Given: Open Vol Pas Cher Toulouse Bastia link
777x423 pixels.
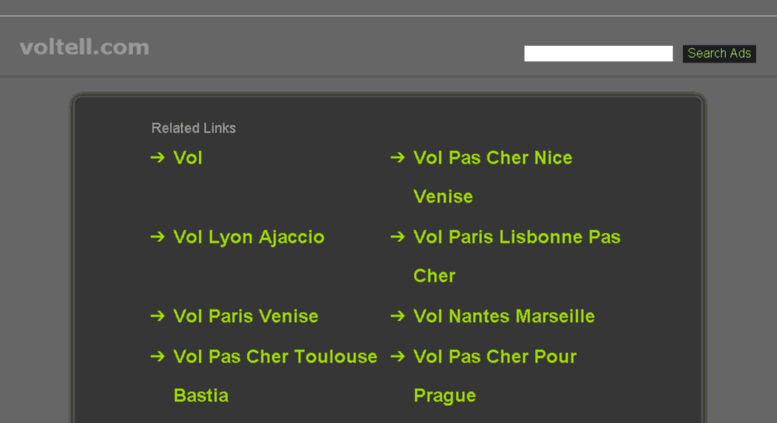Looking at the screenshot, I should tap(275, 357).
